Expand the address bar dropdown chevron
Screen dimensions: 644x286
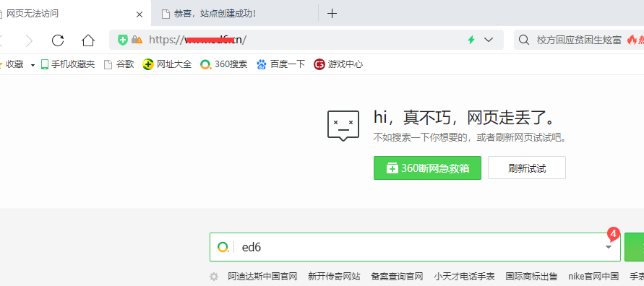pos(489,40)
